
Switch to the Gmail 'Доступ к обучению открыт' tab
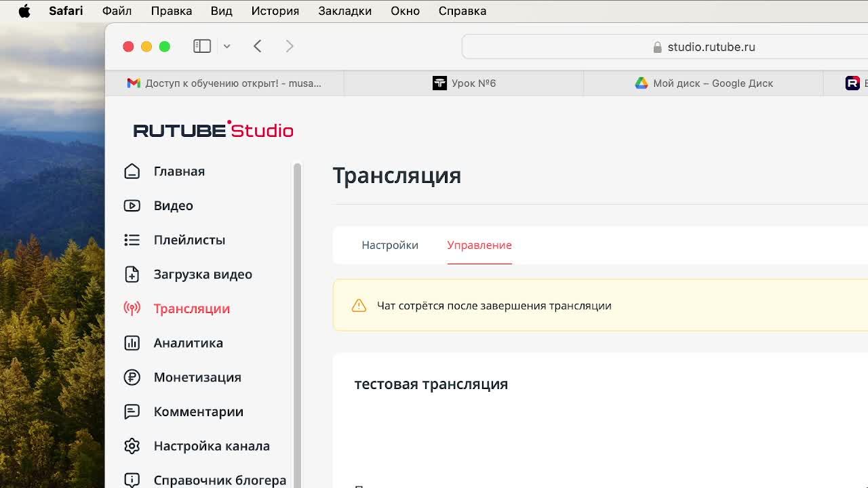click(x=224, y=83)
